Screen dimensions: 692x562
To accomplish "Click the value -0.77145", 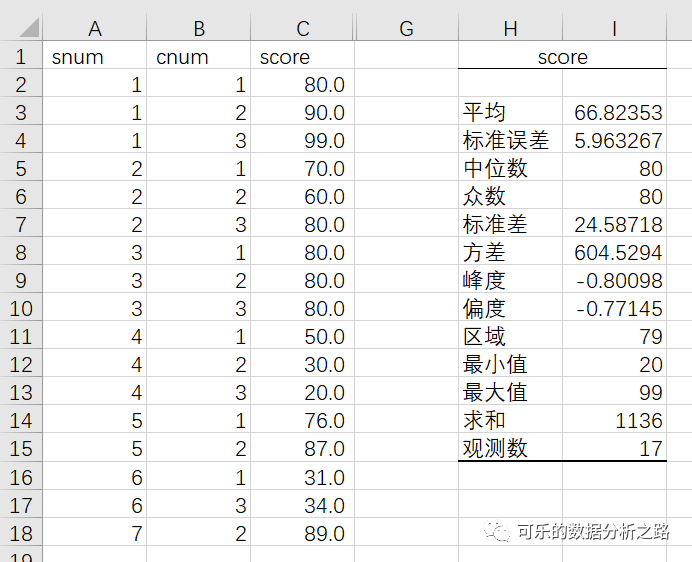I will coord(614,308).
